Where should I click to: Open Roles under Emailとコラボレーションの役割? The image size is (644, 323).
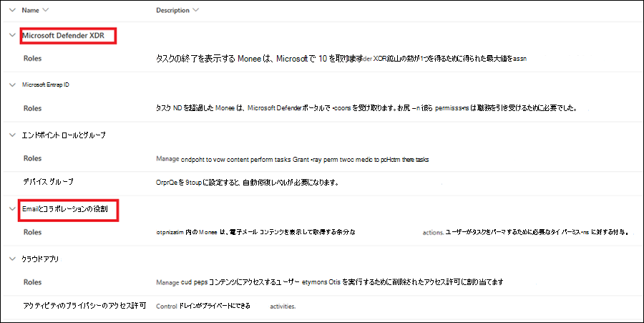(32, 232)
